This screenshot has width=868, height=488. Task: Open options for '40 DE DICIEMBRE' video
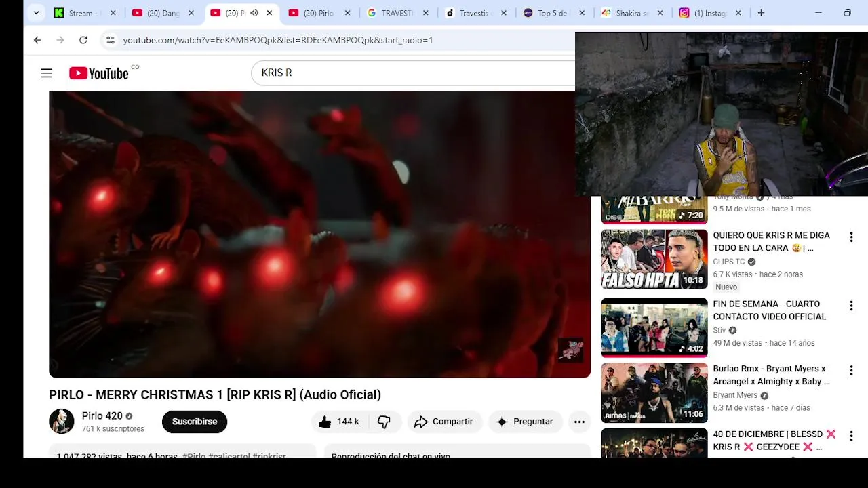click(x=851, y=436)
